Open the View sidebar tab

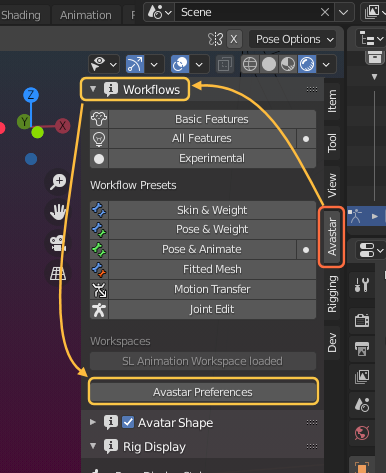click(x=332, y=185)
